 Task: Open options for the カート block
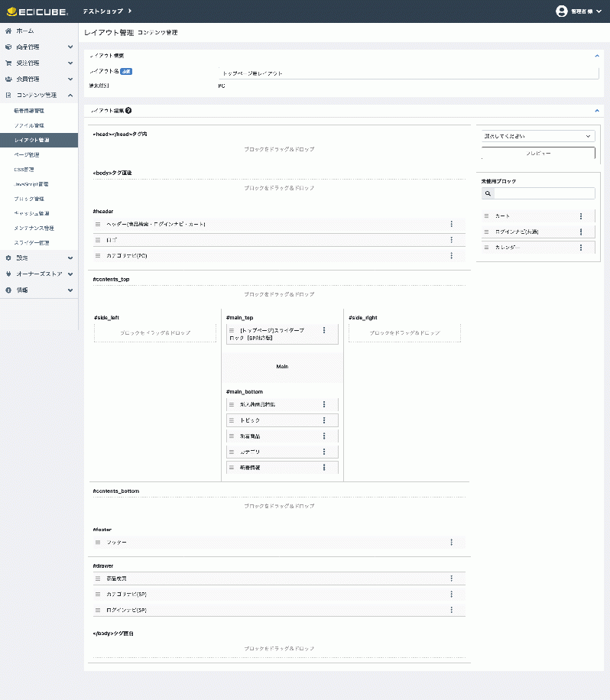(x=581, y=216)
